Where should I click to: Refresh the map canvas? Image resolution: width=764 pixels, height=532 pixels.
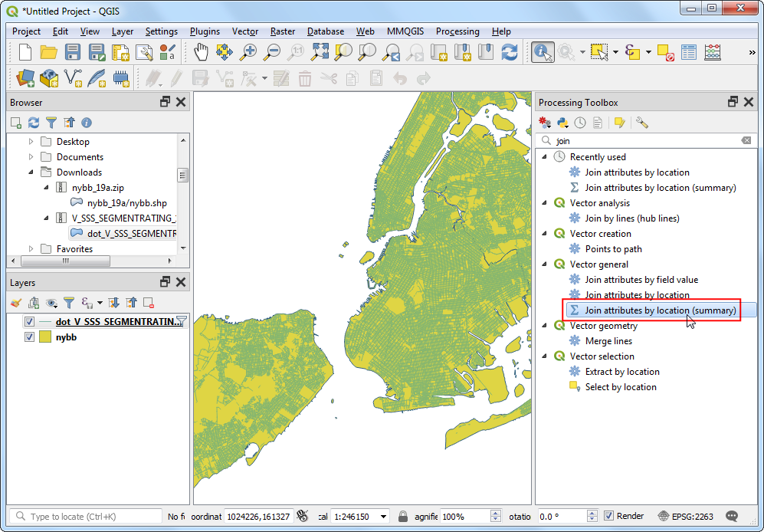point(510,52)
